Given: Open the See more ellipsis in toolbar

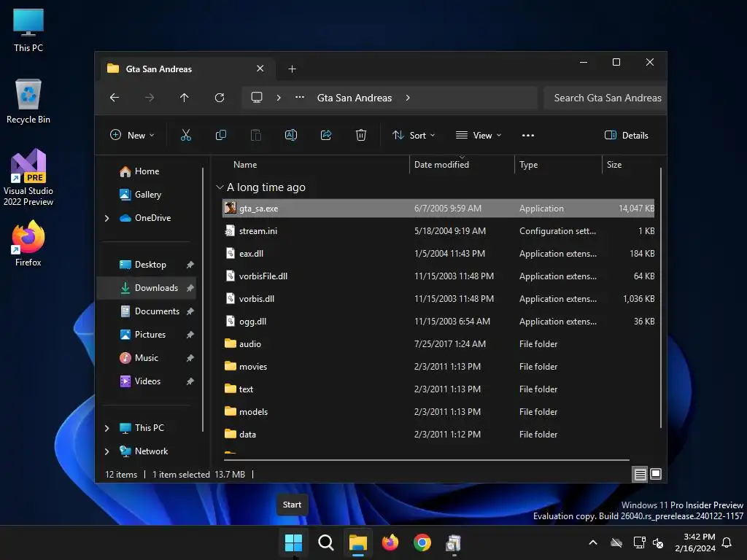Looking at the screenshot, I should (528, 135).
